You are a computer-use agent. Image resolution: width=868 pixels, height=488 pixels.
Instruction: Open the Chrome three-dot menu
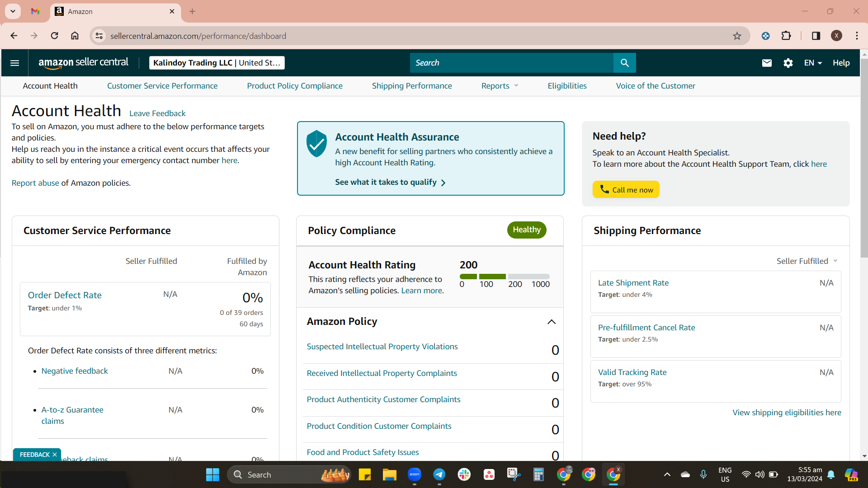(857, 36)
